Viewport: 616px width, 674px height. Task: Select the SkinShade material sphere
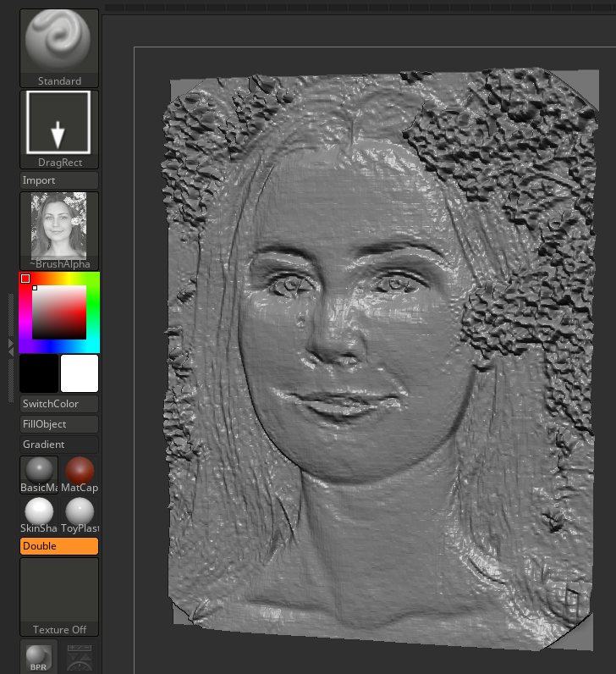pyautogui.click(x=39, y=511)
